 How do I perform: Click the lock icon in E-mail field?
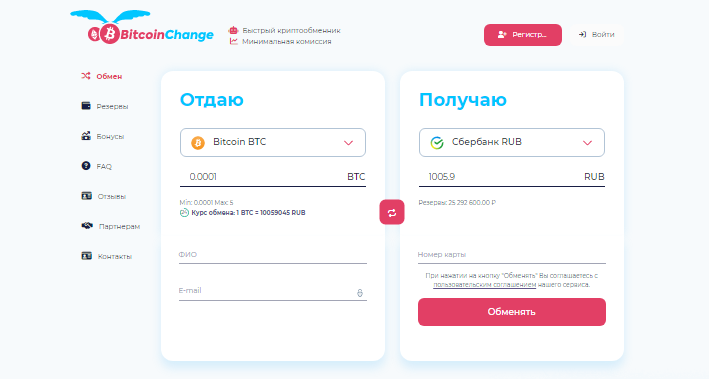359,293
